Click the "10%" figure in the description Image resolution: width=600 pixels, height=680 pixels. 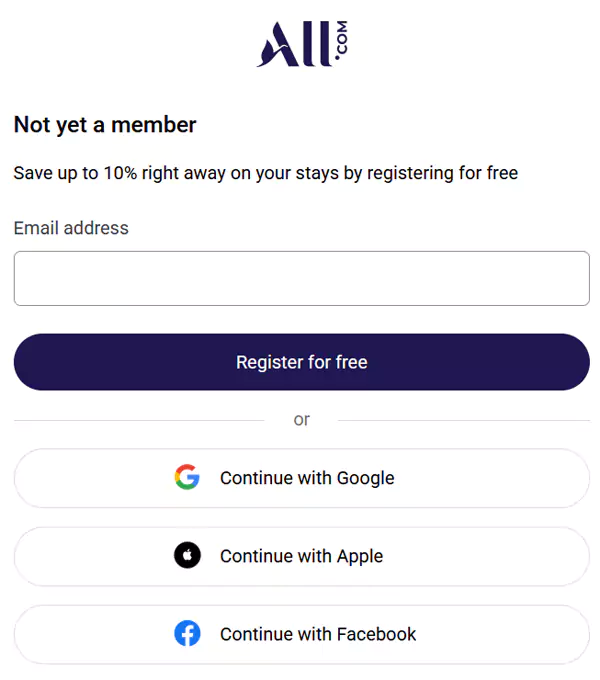[120, 173]
